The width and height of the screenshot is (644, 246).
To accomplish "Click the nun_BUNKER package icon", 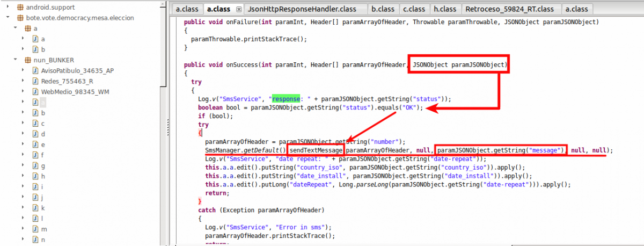I will [x=28, y=60].
